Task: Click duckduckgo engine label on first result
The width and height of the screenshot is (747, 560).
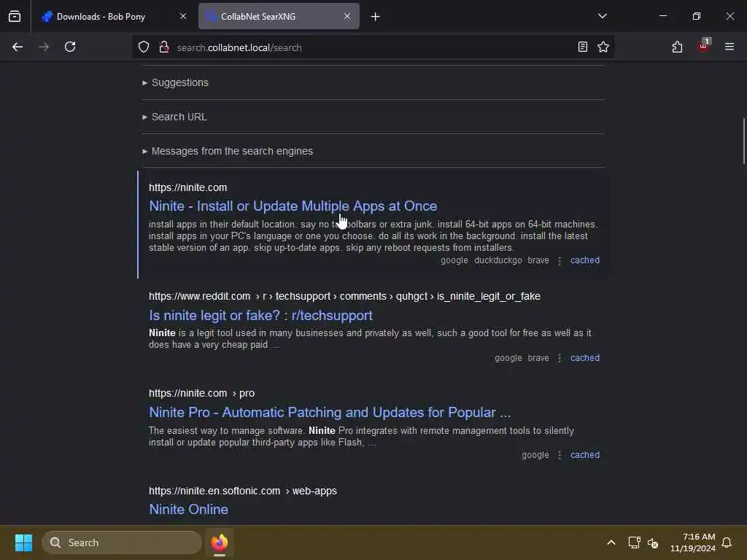Action: click(x=498, y=260)
